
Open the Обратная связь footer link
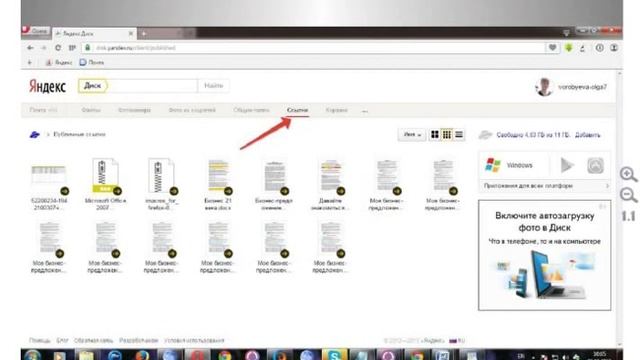click(93, 340)
